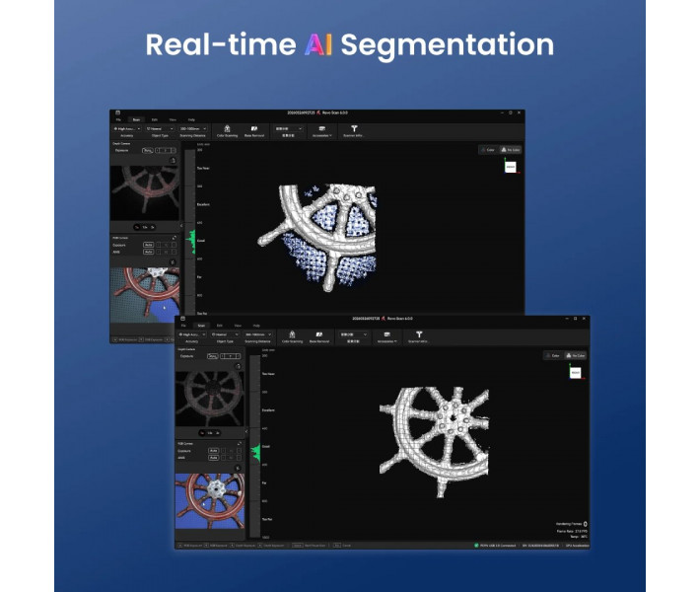
Task: Click depth exposure stepper in front window
Action: coord(231,356)
